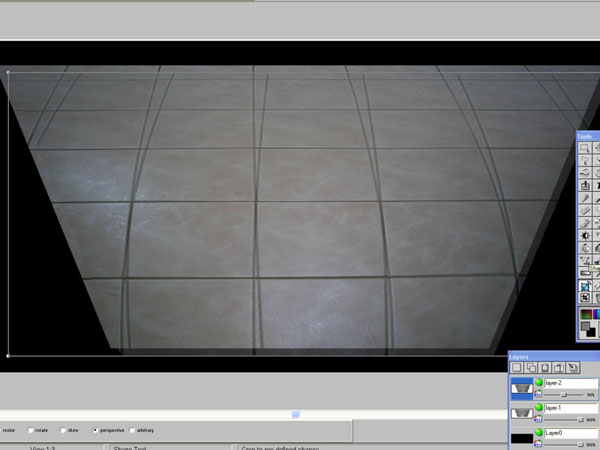
Task: Click the last Layers toolbar icon
Action: click(573, 368)
